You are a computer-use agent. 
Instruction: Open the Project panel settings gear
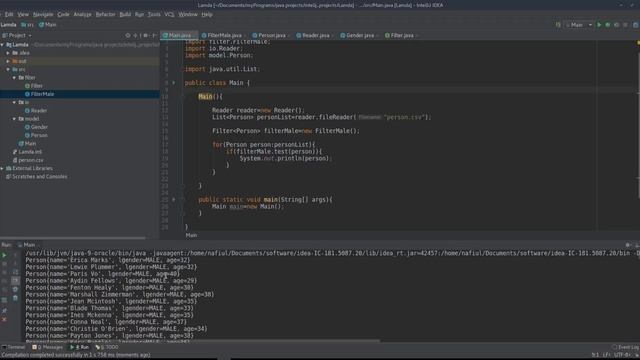coord(145,36)
